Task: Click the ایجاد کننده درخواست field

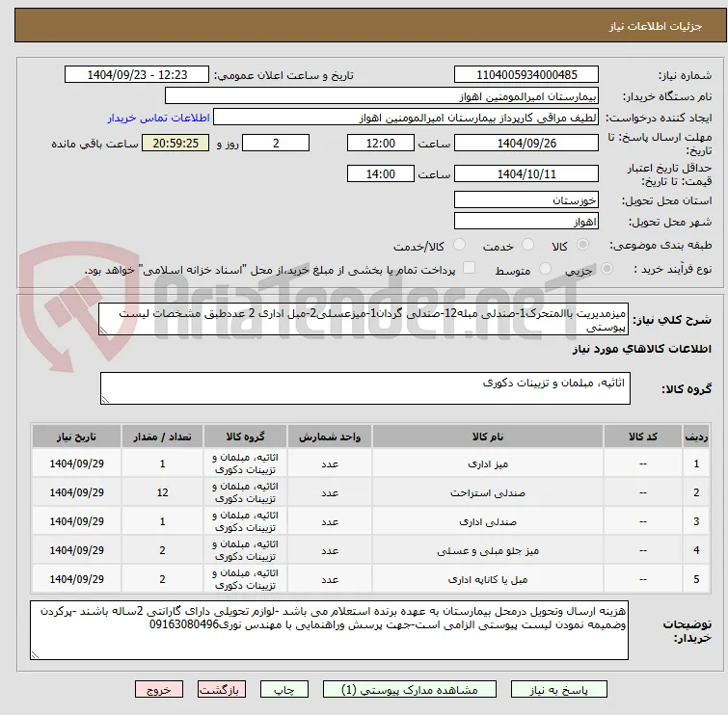Action: point(405,118)
